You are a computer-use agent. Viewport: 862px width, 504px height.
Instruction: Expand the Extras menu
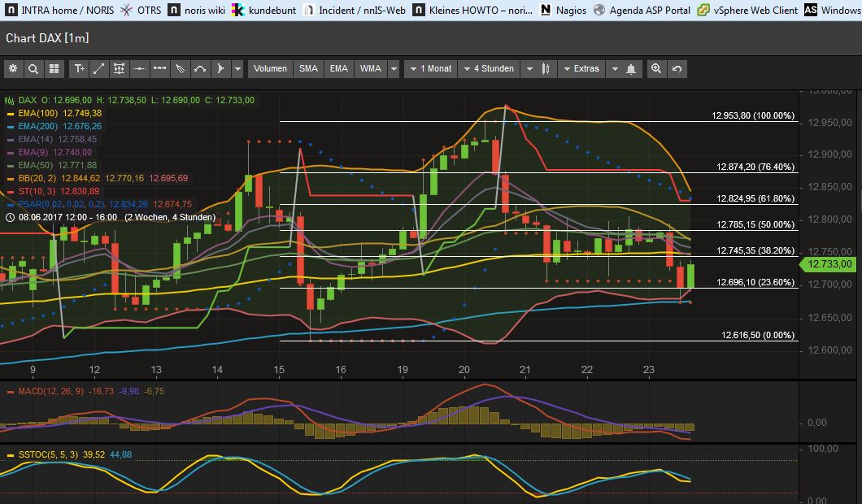582,69
